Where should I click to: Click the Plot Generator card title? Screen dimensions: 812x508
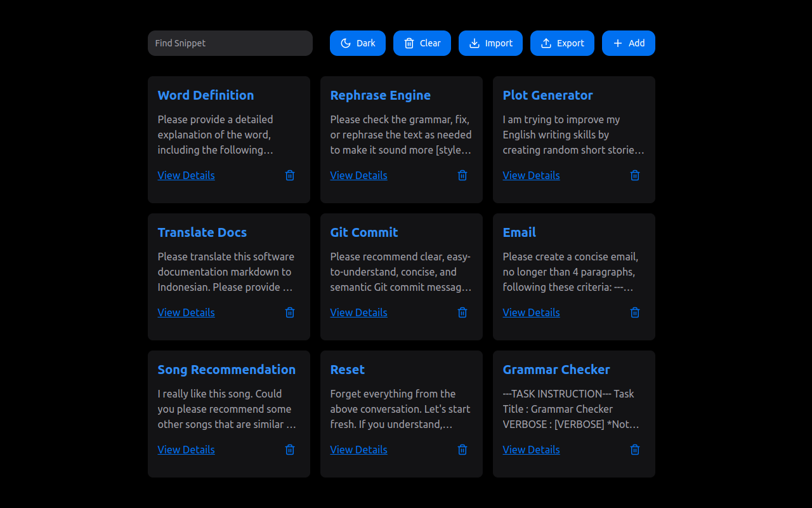(x=548, y=95)
